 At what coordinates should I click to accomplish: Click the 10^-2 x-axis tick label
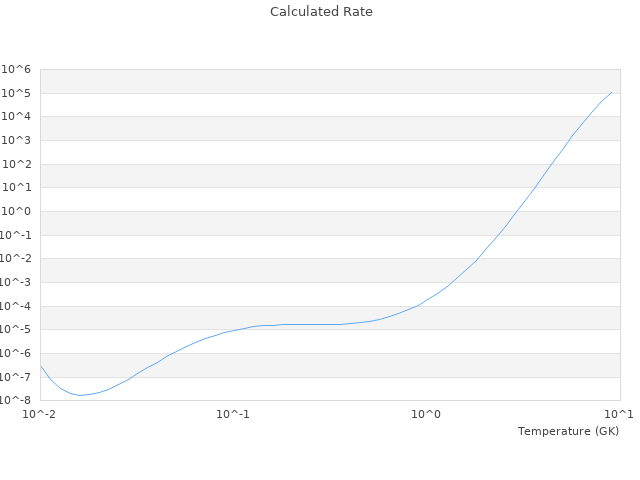tap(40, 413)
